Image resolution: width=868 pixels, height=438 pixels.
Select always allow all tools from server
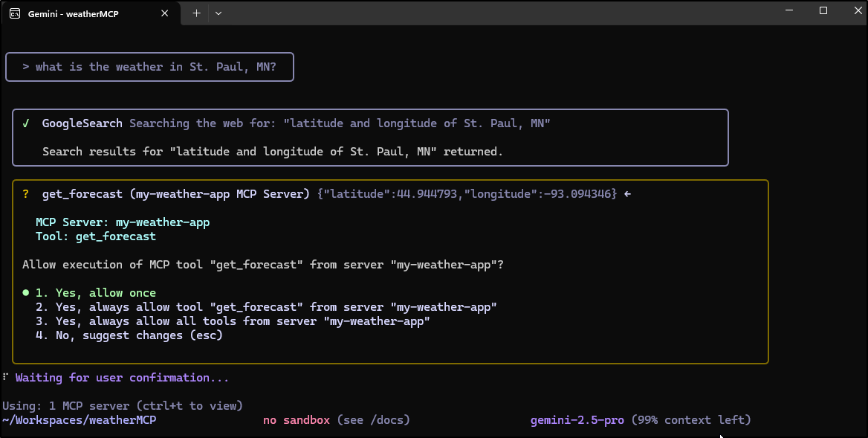[233, 321]
